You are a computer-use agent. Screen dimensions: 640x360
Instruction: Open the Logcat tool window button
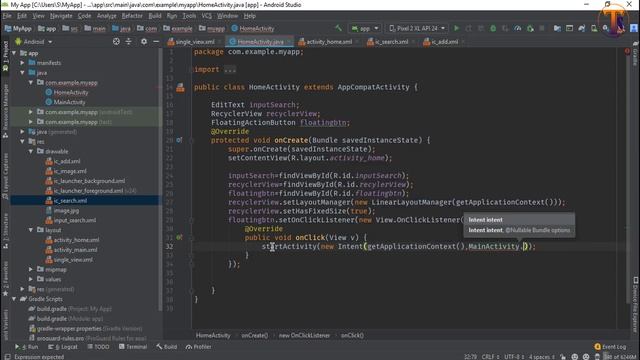(63, 347)
